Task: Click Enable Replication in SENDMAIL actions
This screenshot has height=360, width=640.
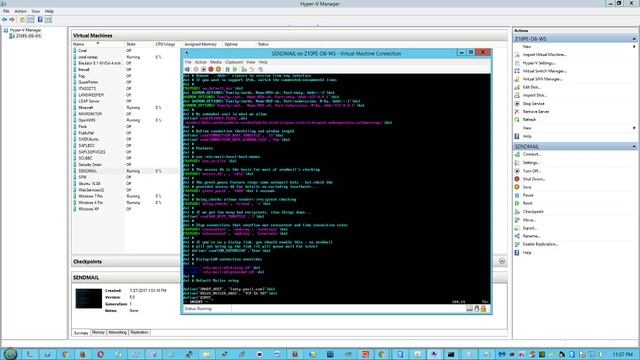Action: 540,244
